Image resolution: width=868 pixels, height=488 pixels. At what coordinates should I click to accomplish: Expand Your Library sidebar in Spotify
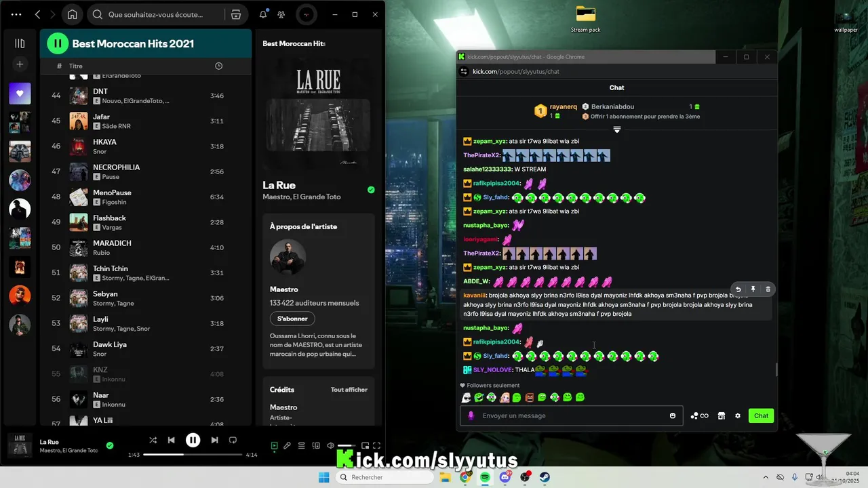click(20, 43)
